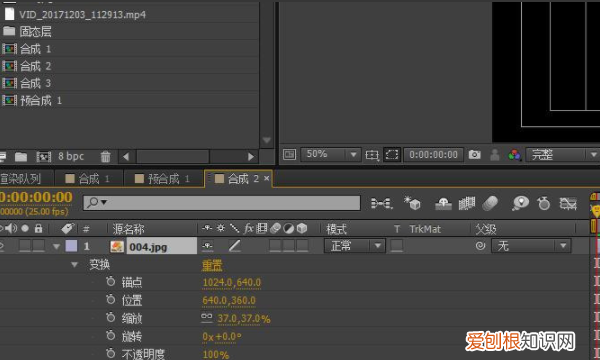Toggle auto-keyframe stopwatch icon in toolbar
This screenshot has height=360, width=600.
pos(543,203)
